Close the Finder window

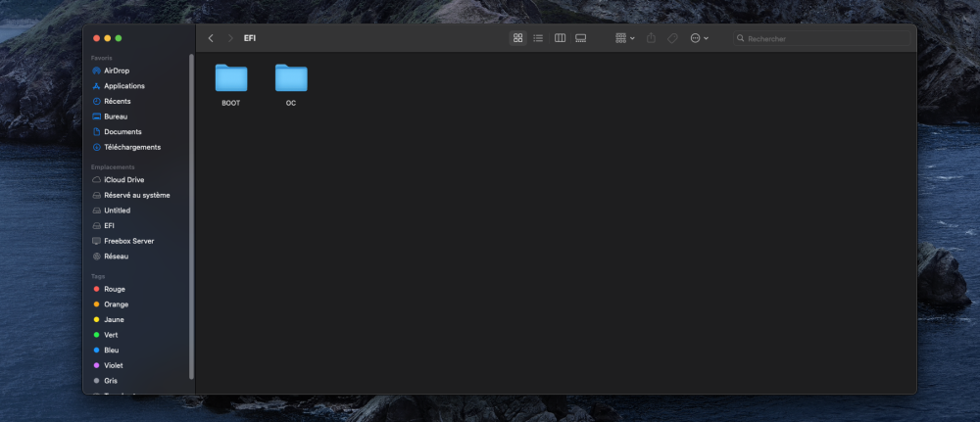point(96,38)
